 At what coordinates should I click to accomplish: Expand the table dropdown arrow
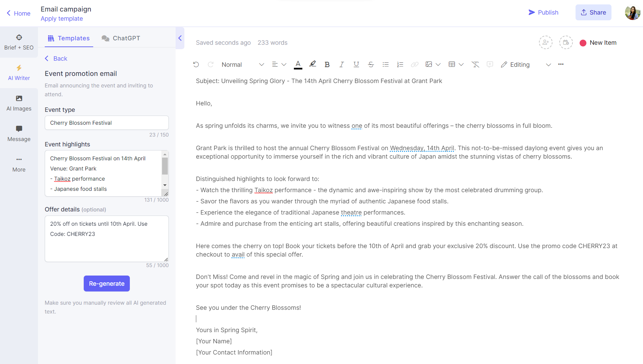pos(461,64)
